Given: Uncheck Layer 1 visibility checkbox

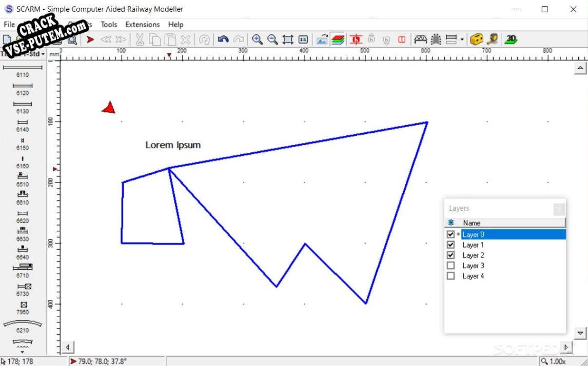Looking at the screenshot, I should tap(451, 245).
